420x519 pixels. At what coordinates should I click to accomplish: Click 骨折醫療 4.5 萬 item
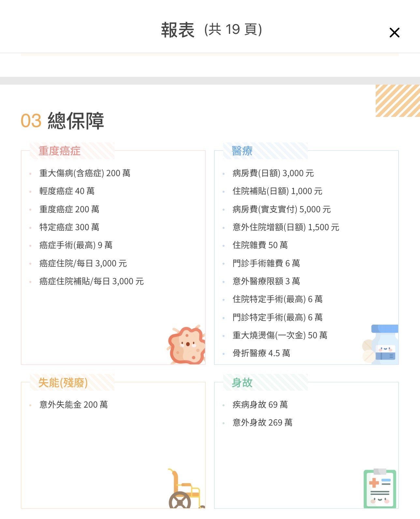tap(261, 353)
